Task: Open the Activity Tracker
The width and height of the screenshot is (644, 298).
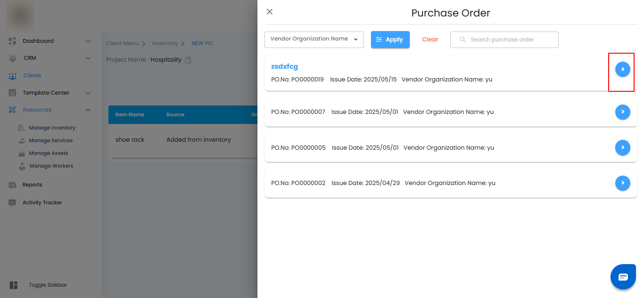Action: click(x=42, y=203)
